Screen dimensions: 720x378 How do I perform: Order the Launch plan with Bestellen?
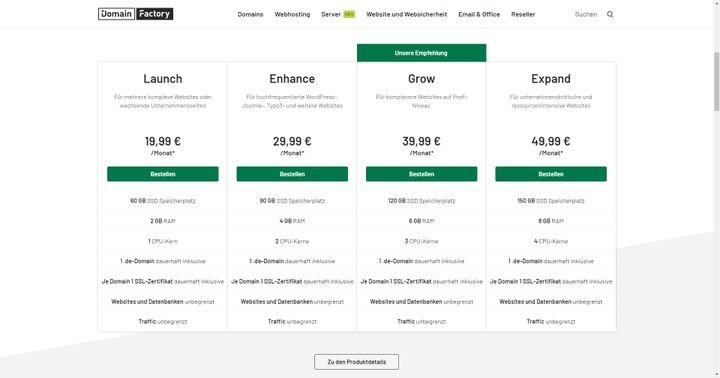(163, 174)
